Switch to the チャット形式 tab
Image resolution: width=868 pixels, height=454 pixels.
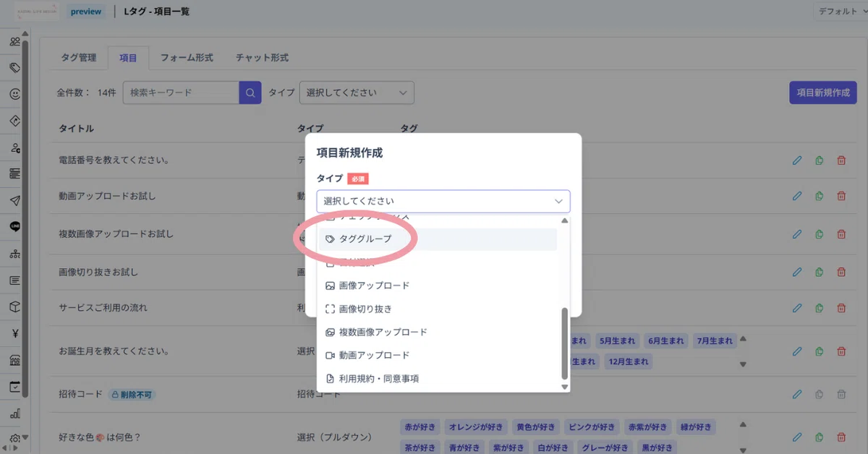[262, 58]
